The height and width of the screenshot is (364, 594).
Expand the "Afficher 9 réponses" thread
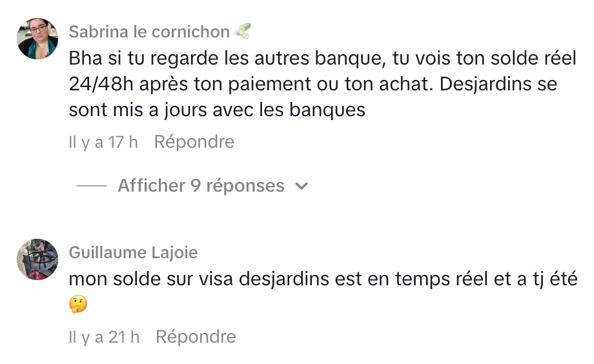[x=201, y=187]
